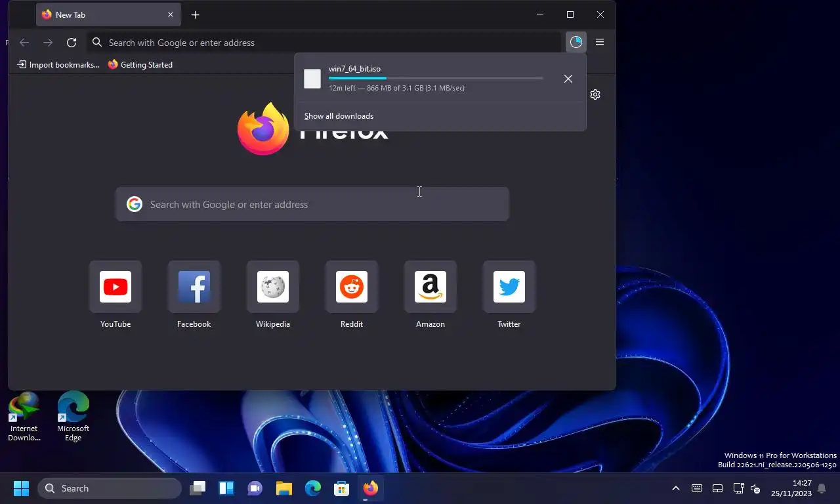The image size is (840, 504).
Task: Launch Microsoft Edge from the taskbar
Action: click(312, 488)
